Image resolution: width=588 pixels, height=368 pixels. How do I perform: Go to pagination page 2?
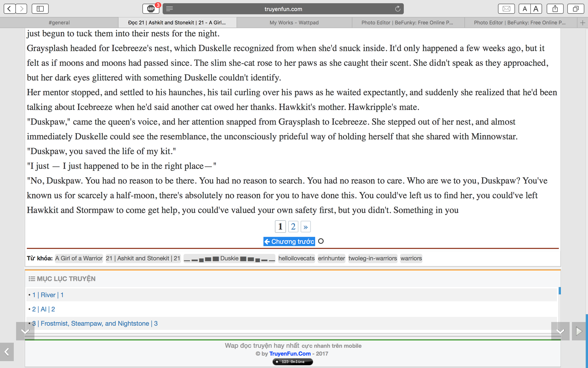293,227
